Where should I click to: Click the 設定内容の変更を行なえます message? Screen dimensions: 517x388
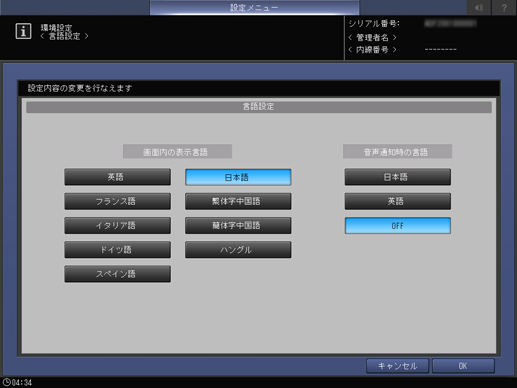[80, 88]
